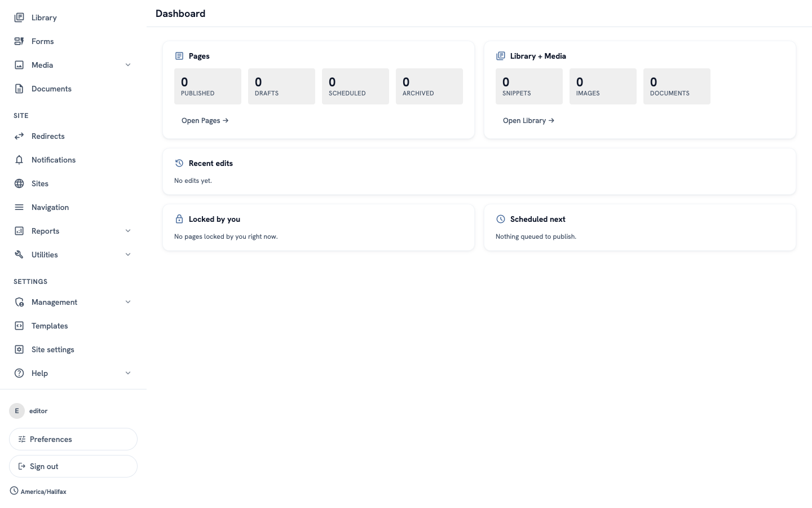Image resolution: width=812 pixels, height=508 pixels.
Task: Click the editor avatar badge
Action: click(x=17, y=411)
